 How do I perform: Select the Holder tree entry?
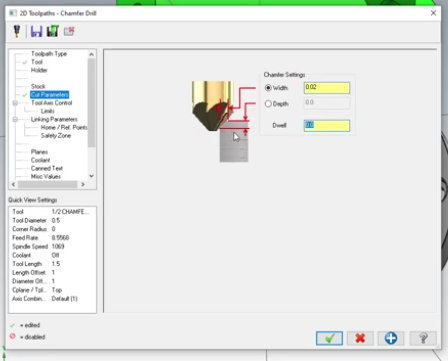(39, 70)
